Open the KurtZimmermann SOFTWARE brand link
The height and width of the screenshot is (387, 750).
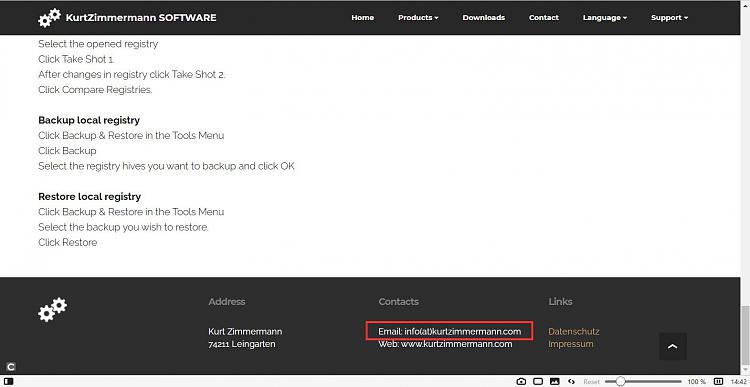click(x=141, y=18)
